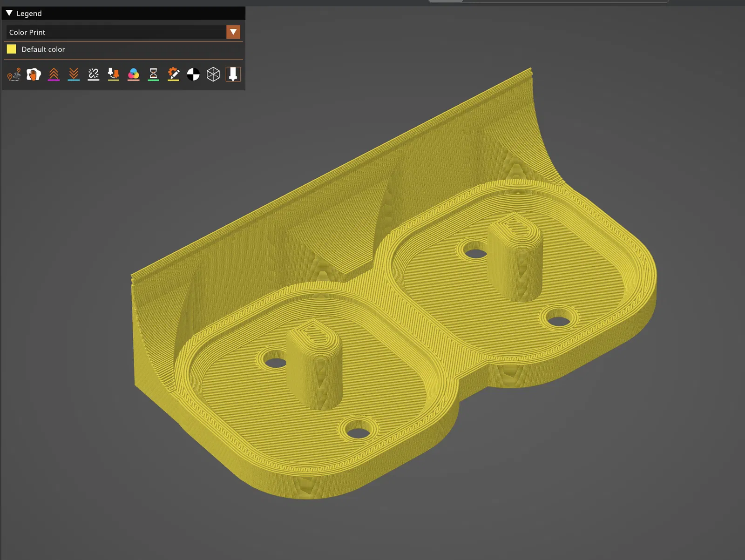The image size is (745, 560).
Task: Toggle Retractions upward chevrons icon
Action: coord(54,74)
